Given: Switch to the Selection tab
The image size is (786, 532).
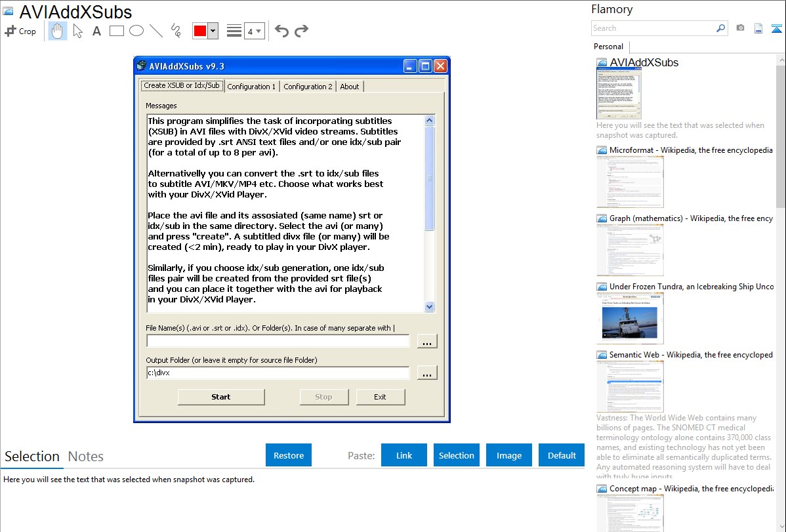Looking at the screenshot, I should pyautogui.click(x=32, y=457).
